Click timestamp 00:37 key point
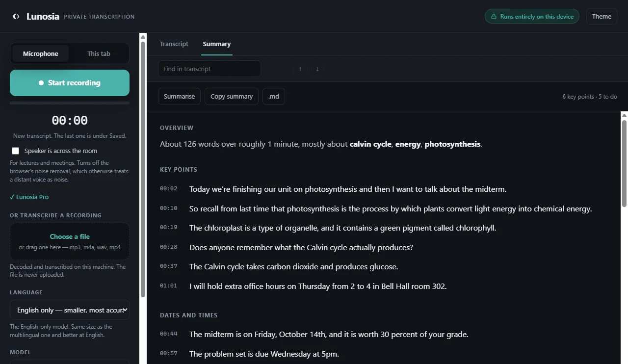The height and width of the screenshot is (364, 628). (168, 266)
